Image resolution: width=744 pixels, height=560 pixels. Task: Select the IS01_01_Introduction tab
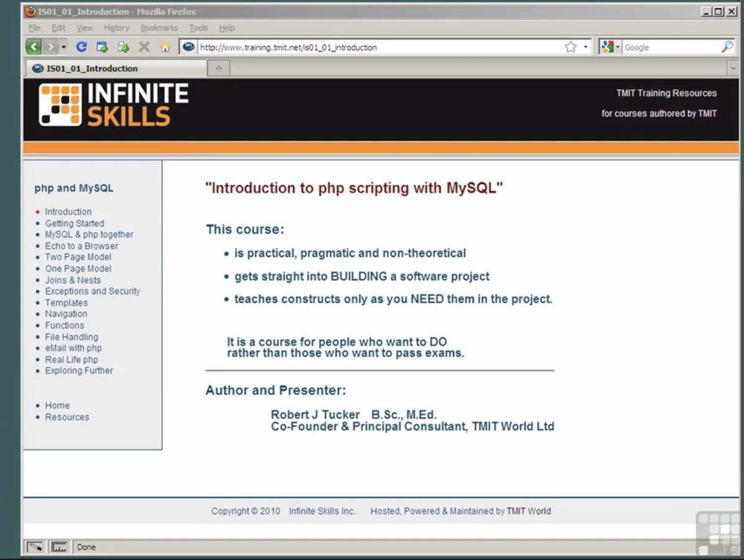tap(92, 68)
